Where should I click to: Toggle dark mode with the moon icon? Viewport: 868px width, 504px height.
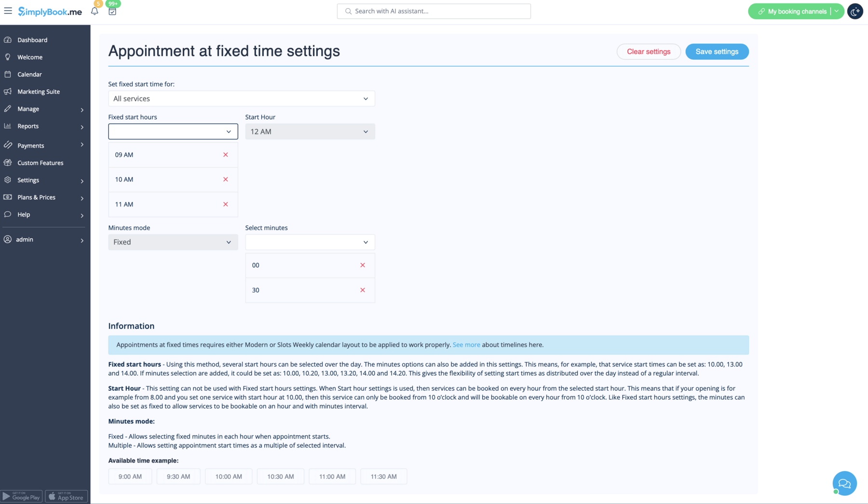tap(854, 11)
